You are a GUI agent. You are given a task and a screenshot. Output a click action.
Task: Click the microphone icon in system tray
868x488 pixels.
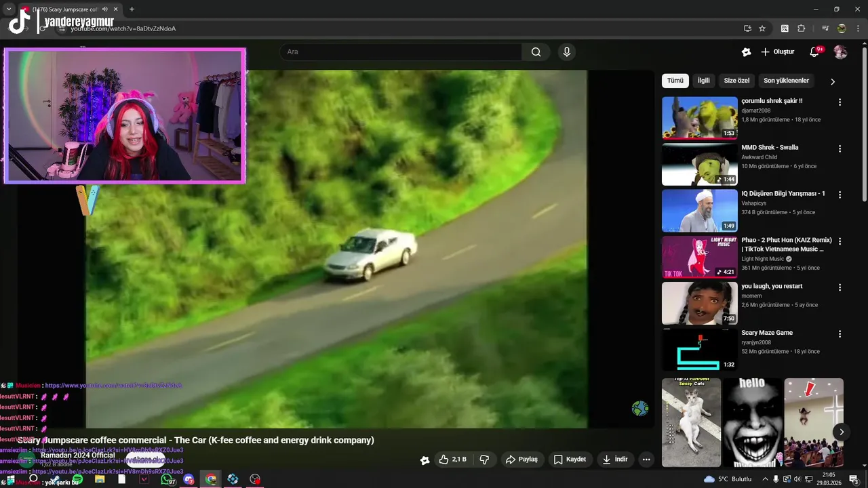[776, 479]
